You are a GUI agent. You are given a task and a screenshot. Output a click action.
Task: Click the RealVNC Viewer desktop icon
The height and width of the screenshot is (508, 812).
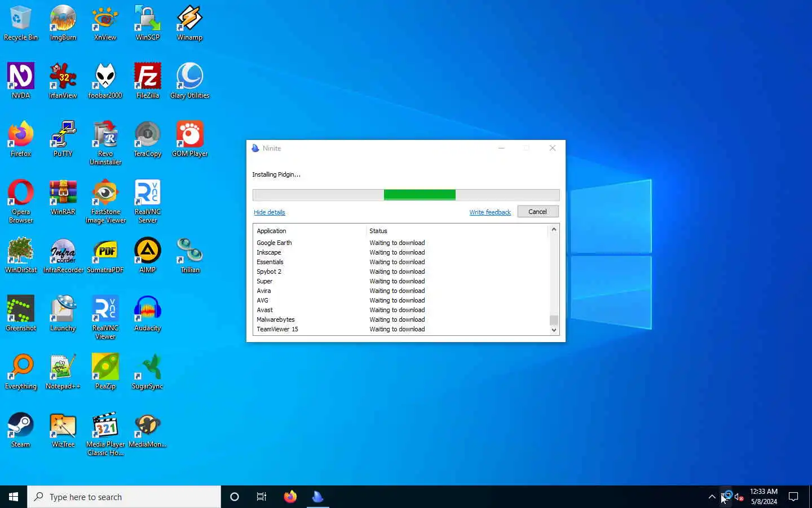(x=105, y=318)
